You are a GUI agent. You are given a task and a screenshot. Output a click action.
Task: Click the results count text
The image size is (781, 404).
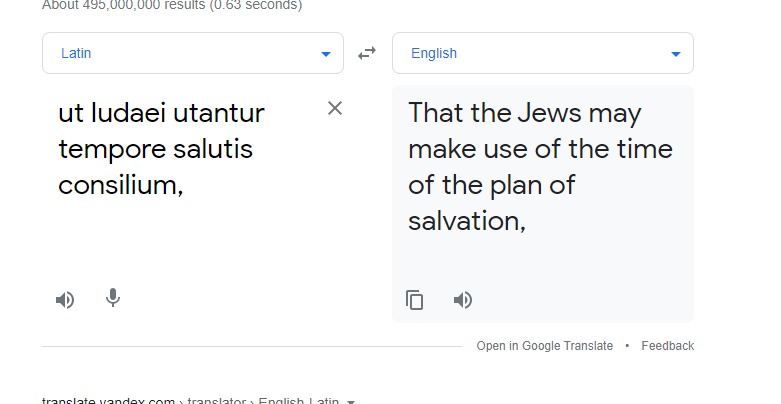pyautogui.click(x=172, y=5)
